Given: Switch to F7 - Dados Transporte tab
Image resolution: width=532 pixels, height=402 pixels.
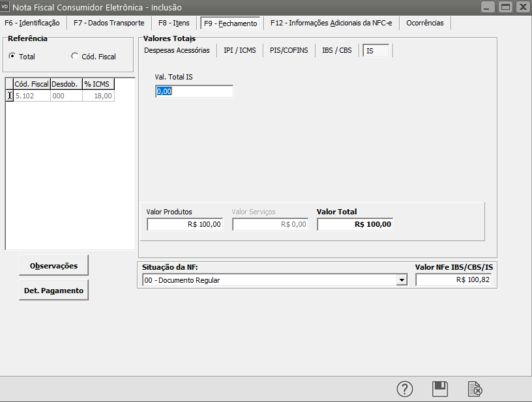Looking at the screenshot, I should (109, 23).
